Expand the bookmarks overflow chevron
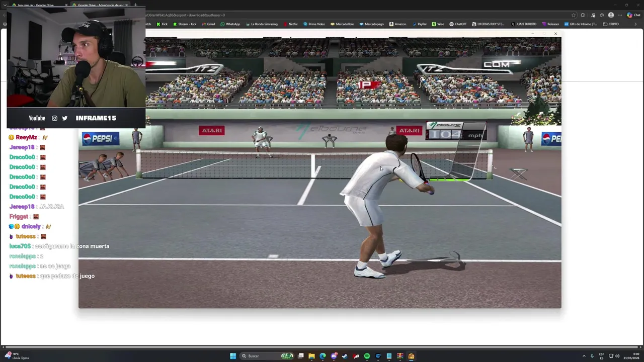Screen dimensions: 644x362 pos(635,24)
